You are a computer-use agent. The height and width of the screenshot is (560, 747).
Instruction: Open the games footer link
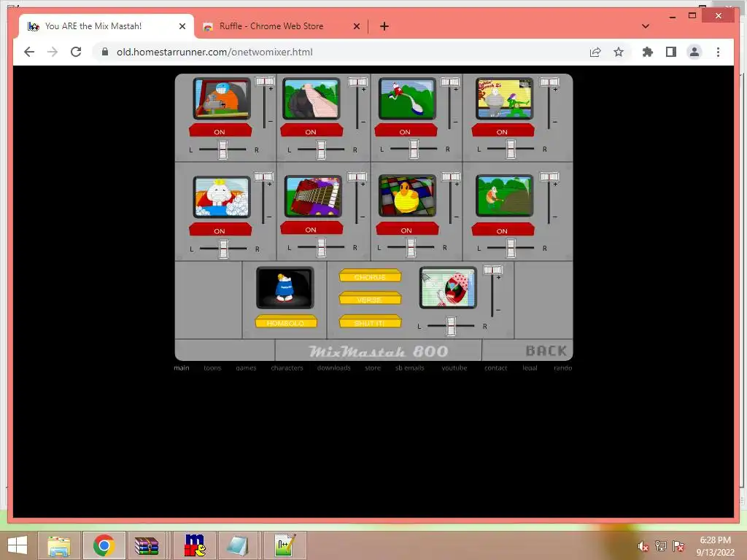[x=246, y=367]
